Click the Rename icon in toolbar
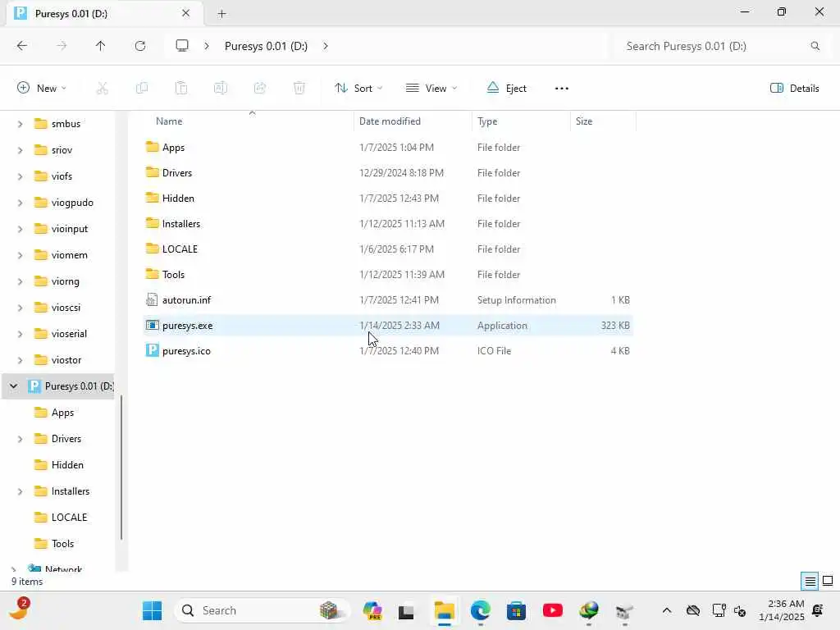 (220, 89)
